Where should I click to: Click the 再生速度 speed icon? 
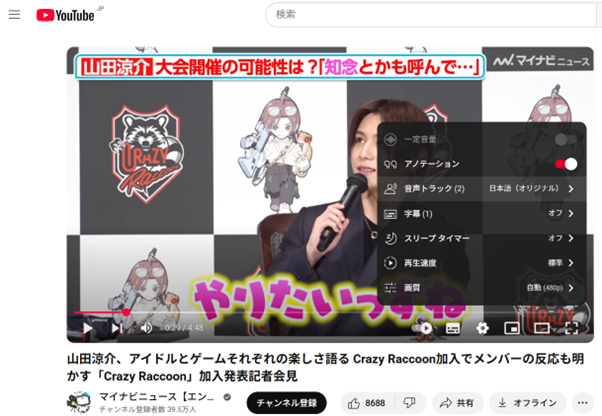[390, 263]
